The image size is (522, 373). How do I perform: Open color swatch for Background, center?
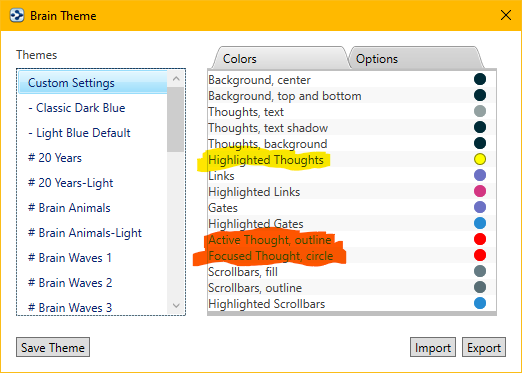point(480,79)
